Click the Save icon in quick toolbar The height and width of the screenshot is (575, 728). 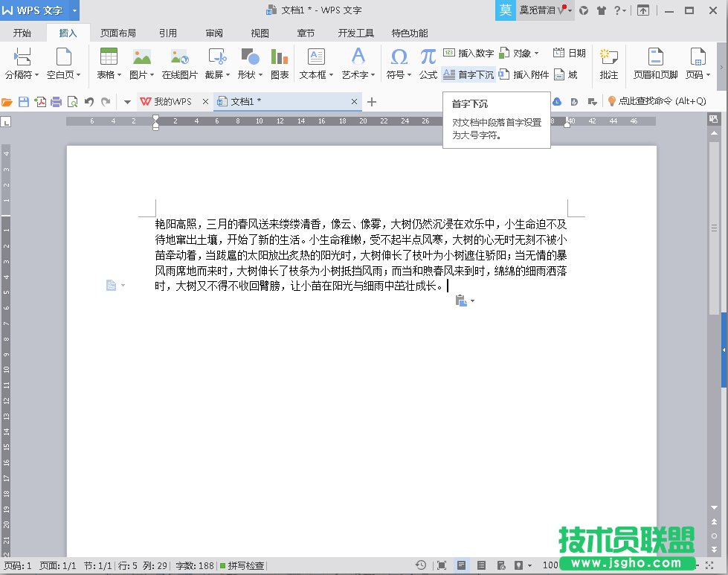(24, 102)
